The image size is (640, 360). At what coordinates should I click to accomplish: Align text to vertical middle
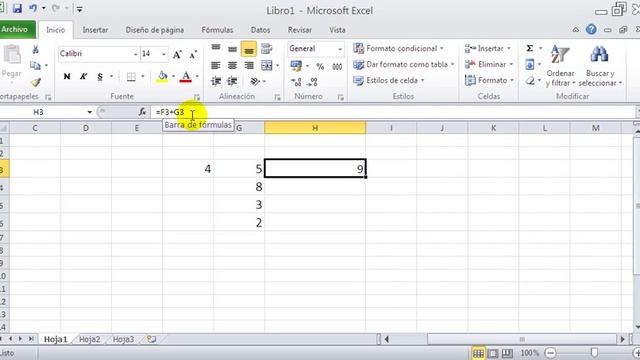[x=232, y=49]
